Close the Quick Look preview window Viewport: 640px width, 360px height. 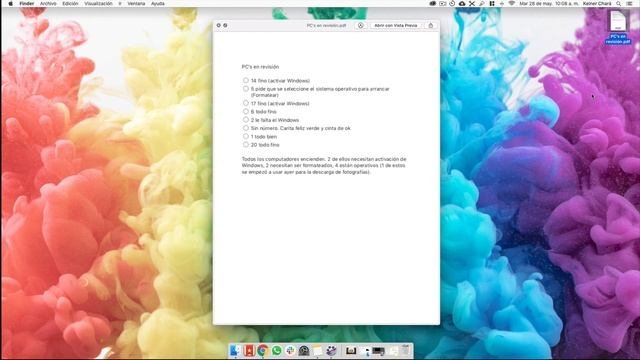219,25
